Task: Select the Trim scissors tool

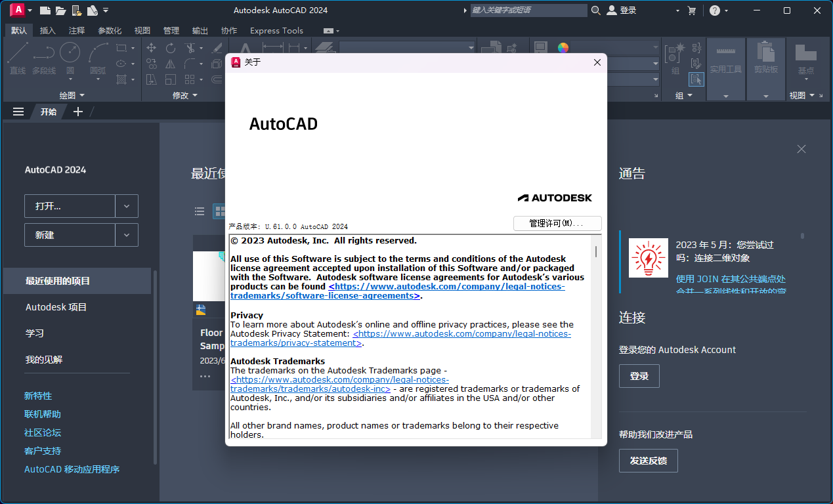Action: pyautogui.click(x=190, y=48)
